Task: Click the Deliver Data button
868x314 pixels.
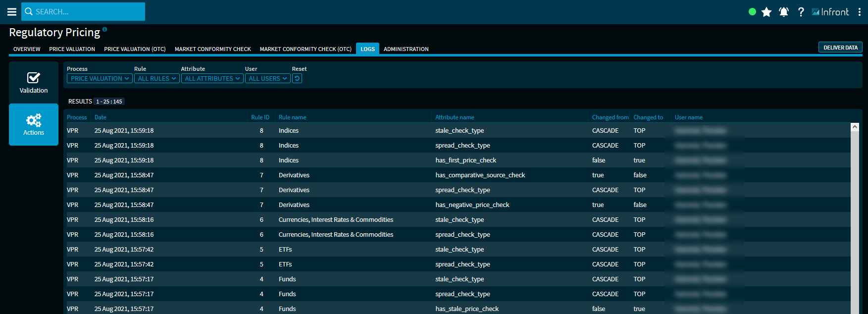Action: (x=840, y=47)
